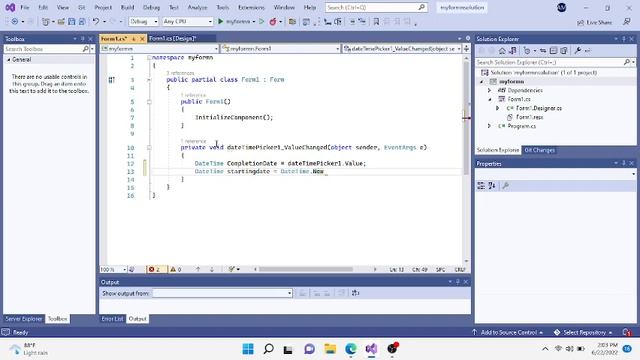
Task: Click the editor horizontal scrollbar thumb
Action: tap(306, 269)
